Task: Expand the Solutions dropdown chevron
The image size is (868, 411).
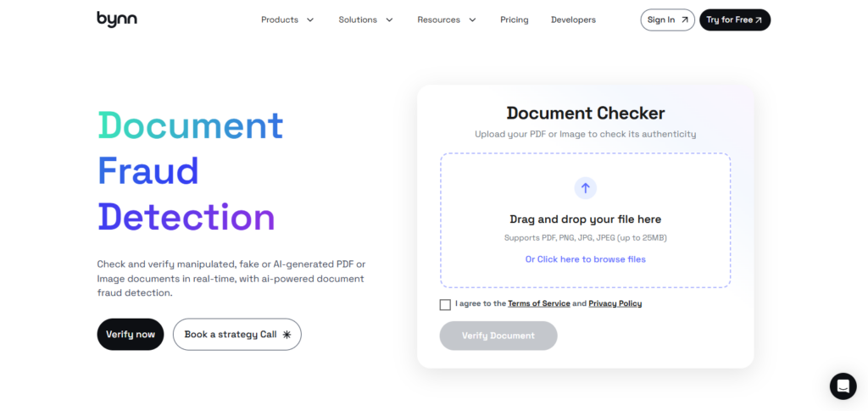Action: point(389,19)
